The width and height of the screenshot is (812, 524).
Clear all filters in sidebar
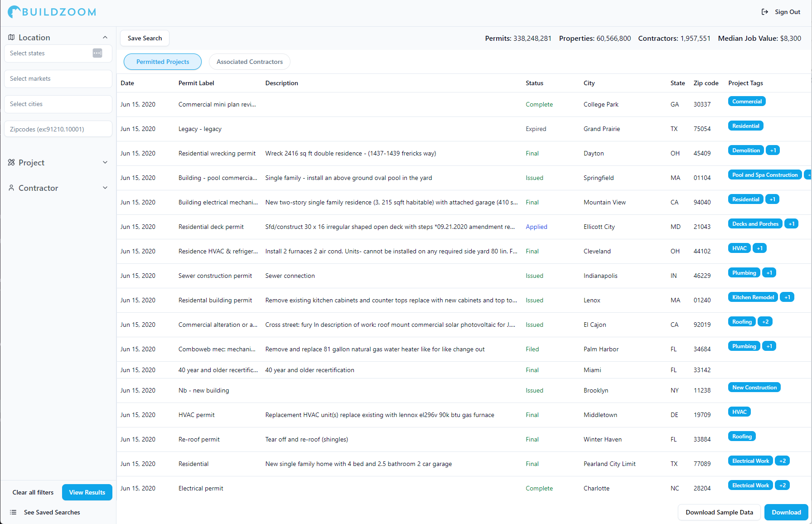tap(33, 493)
